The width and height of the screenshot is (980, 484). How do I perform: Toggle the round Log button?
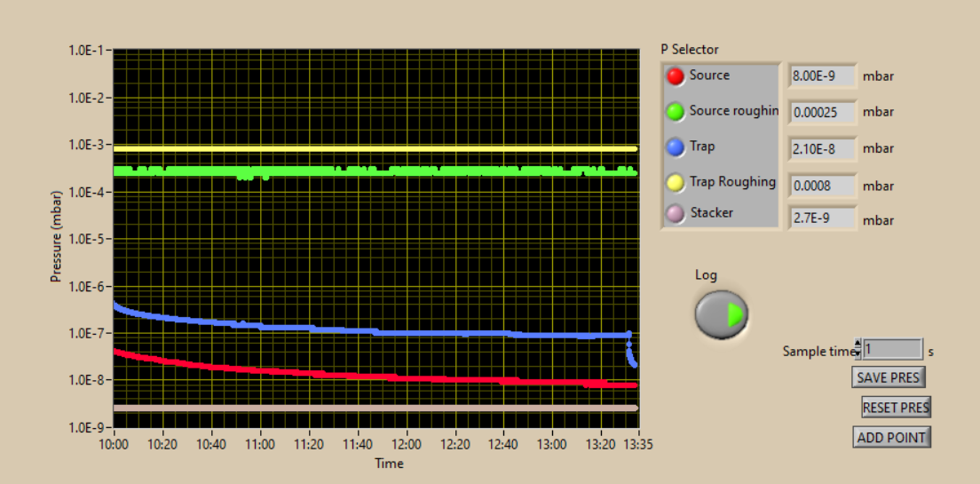pos(722,314)
